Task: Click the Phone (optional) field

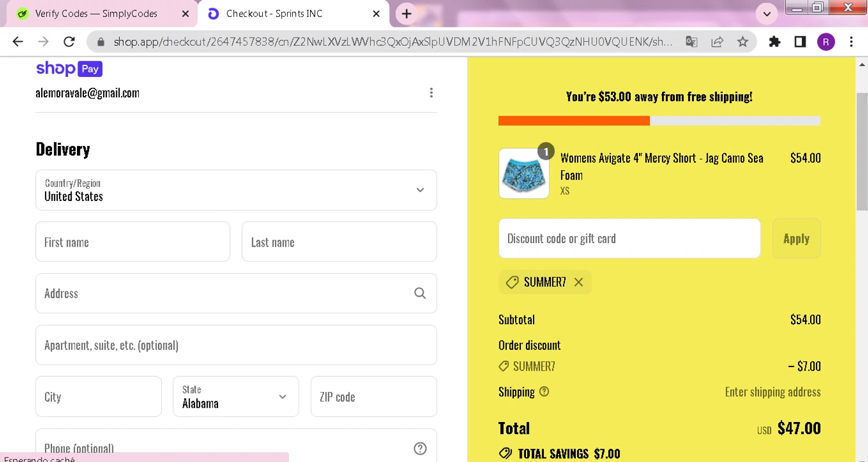Action: click(x=236, y=446)
